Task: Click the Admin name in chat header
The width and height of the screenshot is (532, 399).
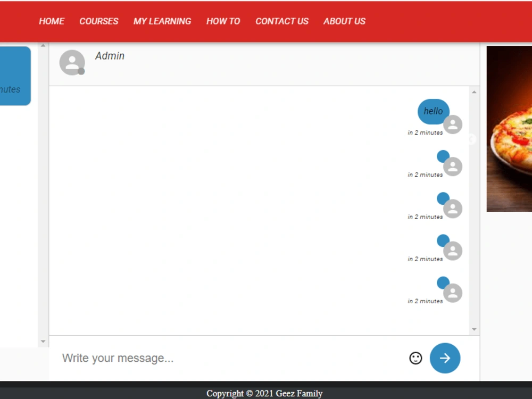Action: pyautogui.click(x=110, y=56)
